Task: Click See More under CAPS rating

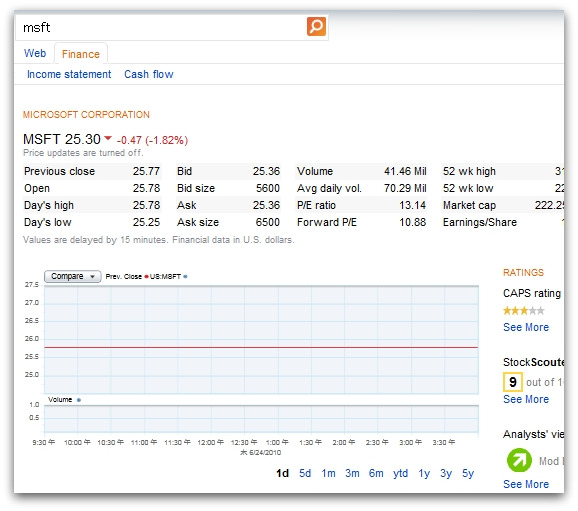Action: [x=526, y=327]
